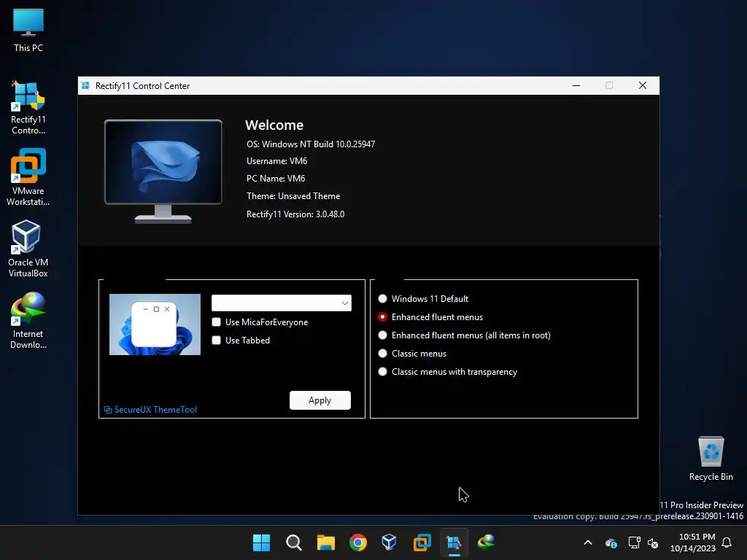The image size is (747, 560).
Task: Open Internet Download Manager desktop shortcut
Action: [x=28, y=321]
